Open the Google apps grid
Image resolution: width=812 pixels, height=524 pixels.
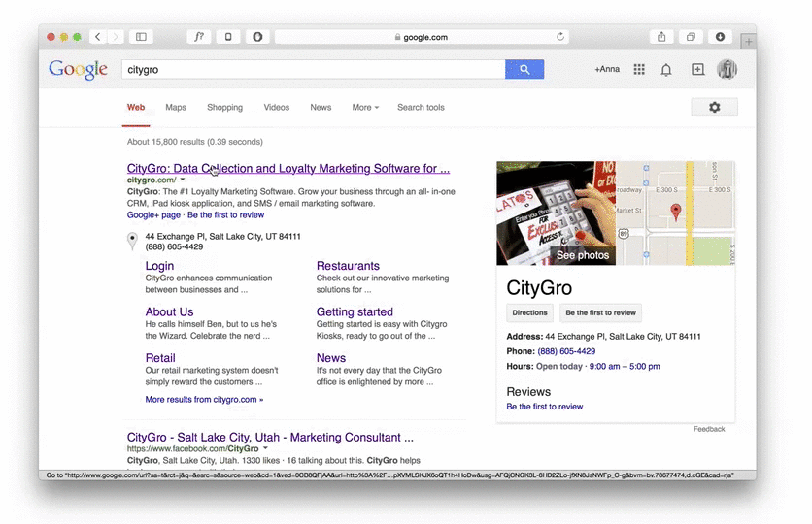click(x=639, y=69)
